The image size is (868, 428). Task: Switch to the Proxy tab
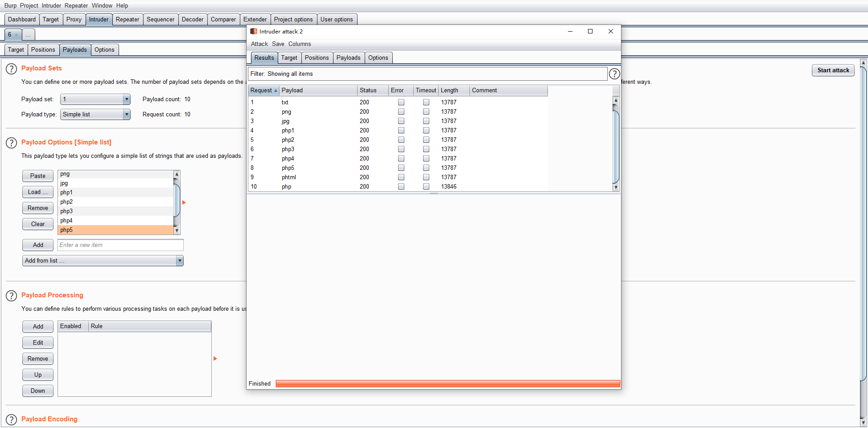[74, 20]
